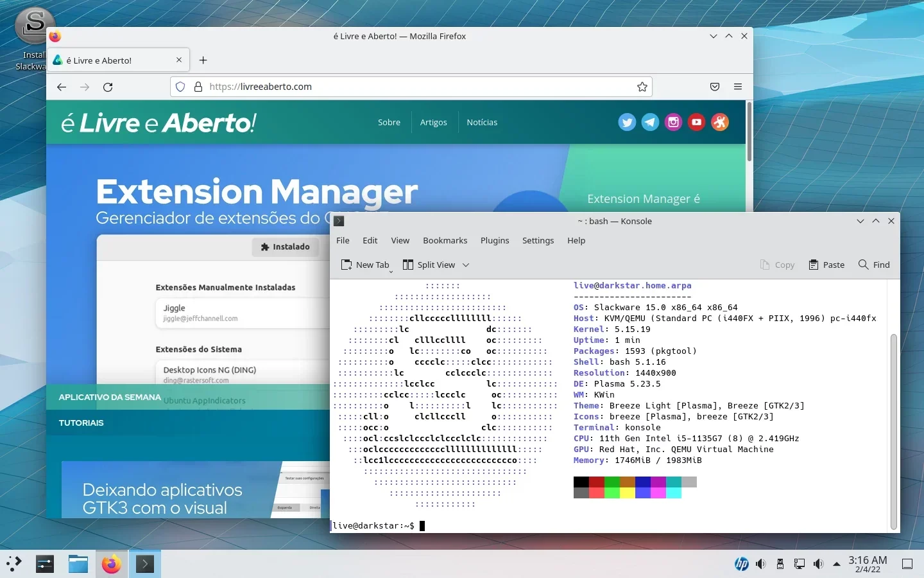Click the magenta color block in neofetch palette

tap(658, 482)
